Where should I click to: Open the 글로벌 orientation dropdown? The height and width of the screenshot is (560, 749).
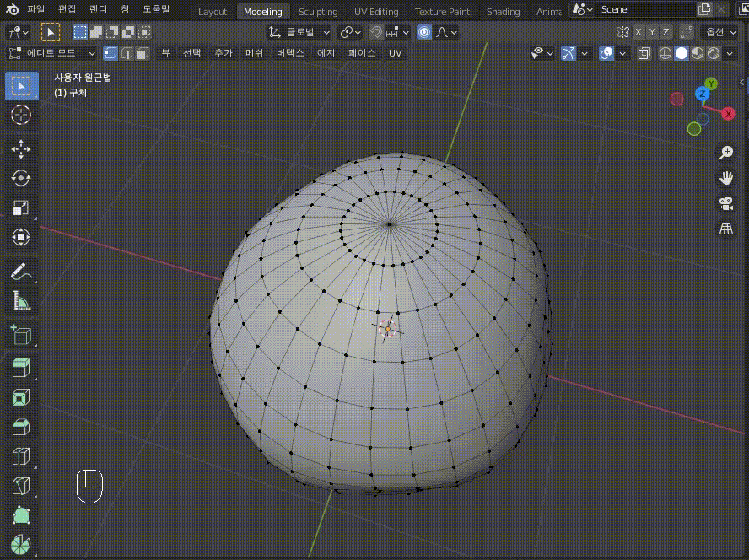tap(299, 32)
